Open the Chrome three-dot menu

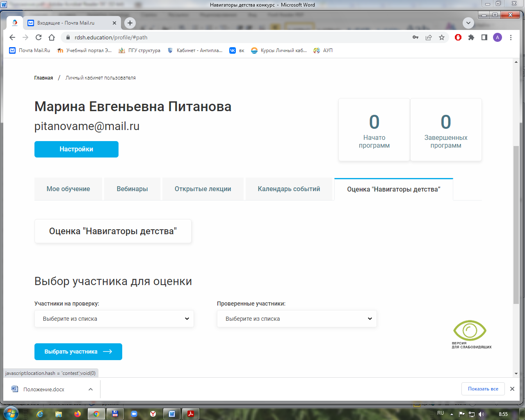[511, 37]
